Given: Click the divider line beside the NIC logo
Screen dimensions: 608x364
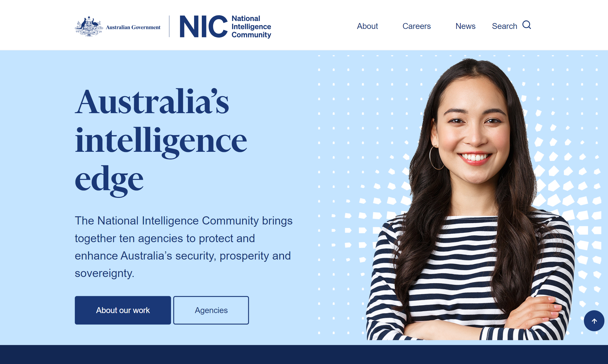Looking at the screenshot, I should (x=169, y=26).
